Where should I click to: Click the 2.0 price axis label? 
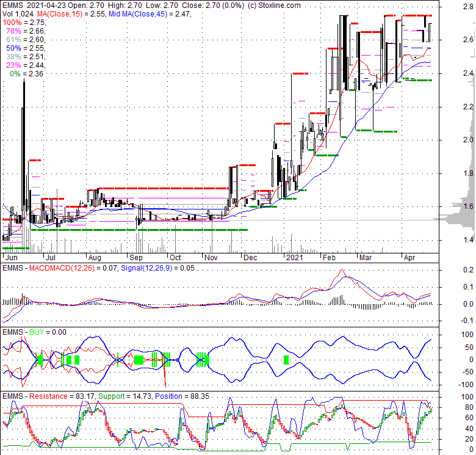click(x=468, y=139)
